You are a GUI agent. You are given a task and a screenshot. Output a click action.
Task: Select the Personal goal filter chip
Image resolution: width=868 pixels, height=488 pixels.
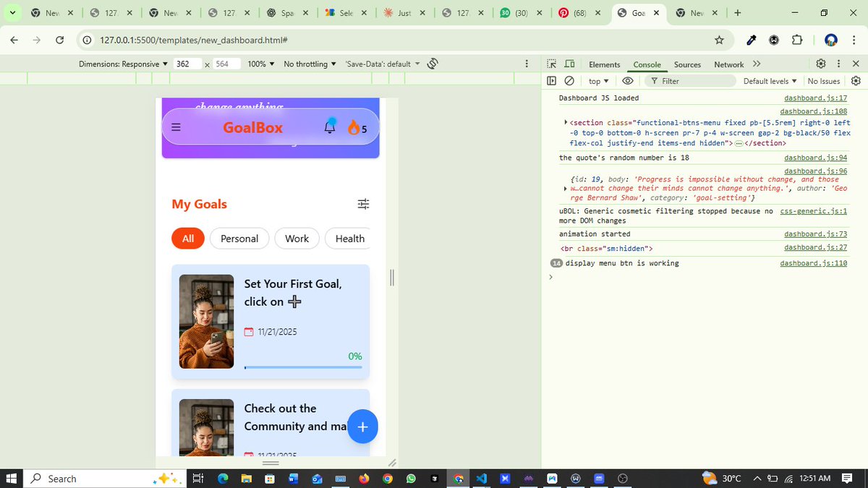[x=239, y=238]
